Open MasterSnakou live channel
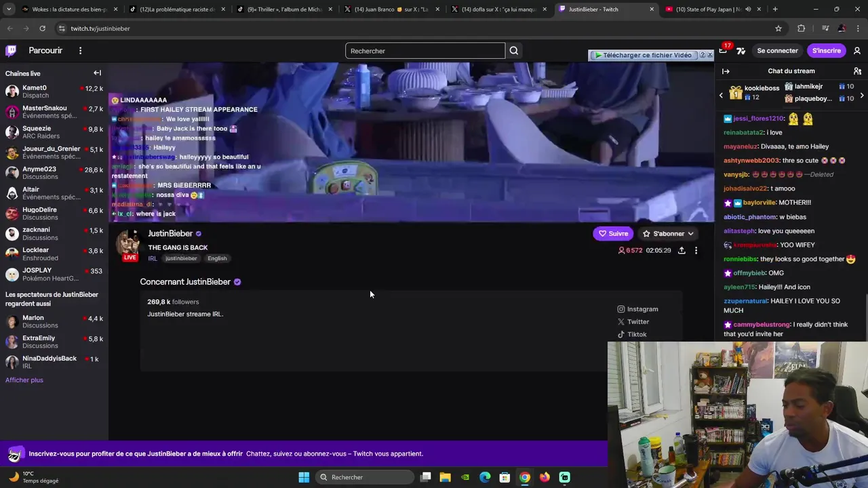The width and height of the screenshot is (868, 488). pos(54,112)
